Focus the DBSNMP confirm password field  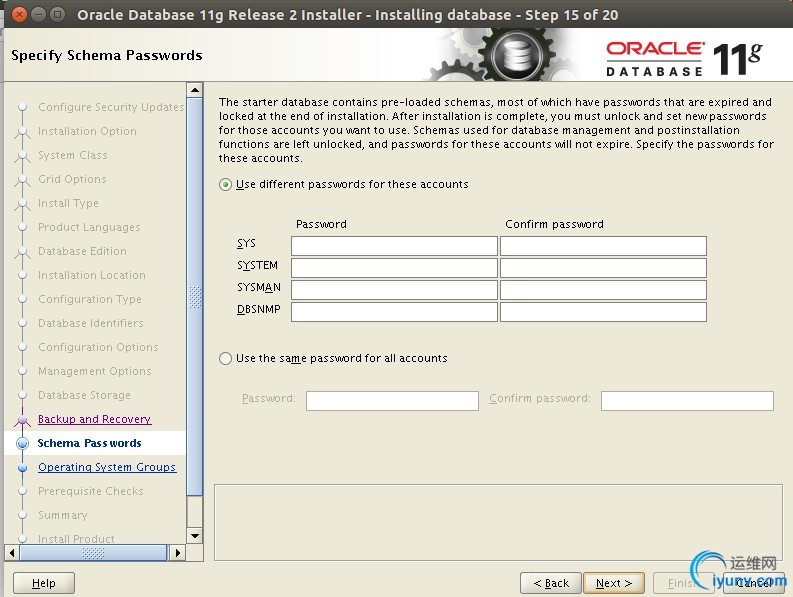pyautogui.click(x=603, y=312)
